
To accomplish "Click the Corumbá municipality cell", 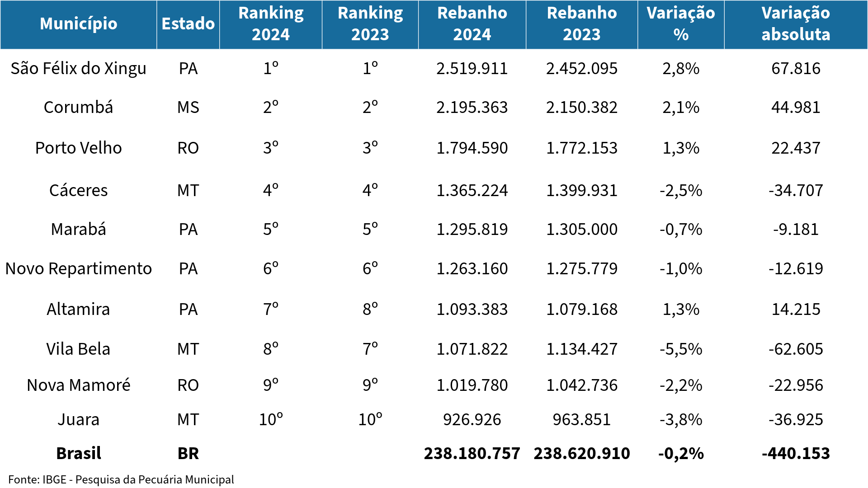I will click(79, 108).
